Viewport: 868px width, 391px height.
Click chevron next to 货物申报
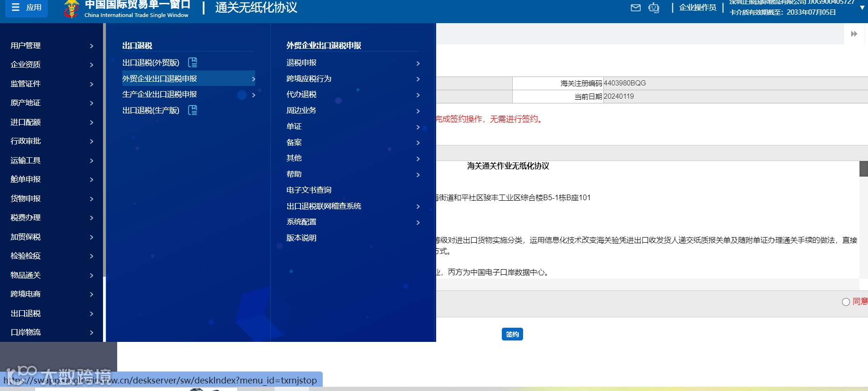click(92, 199)
